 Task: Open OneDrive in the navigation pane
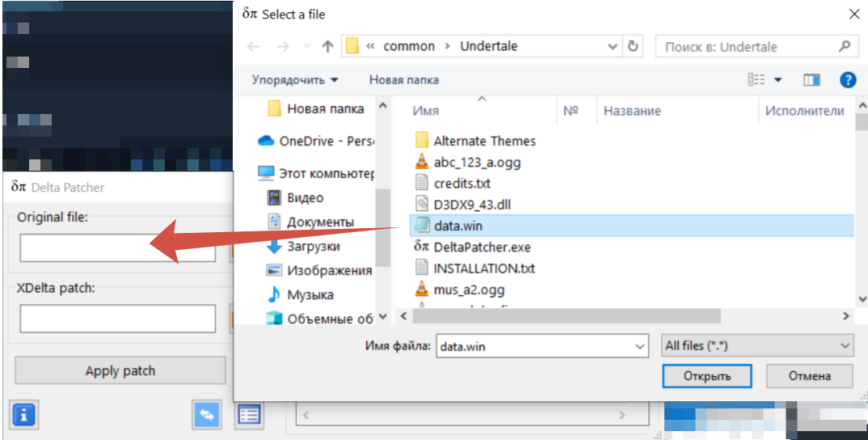tap(327, 141)
